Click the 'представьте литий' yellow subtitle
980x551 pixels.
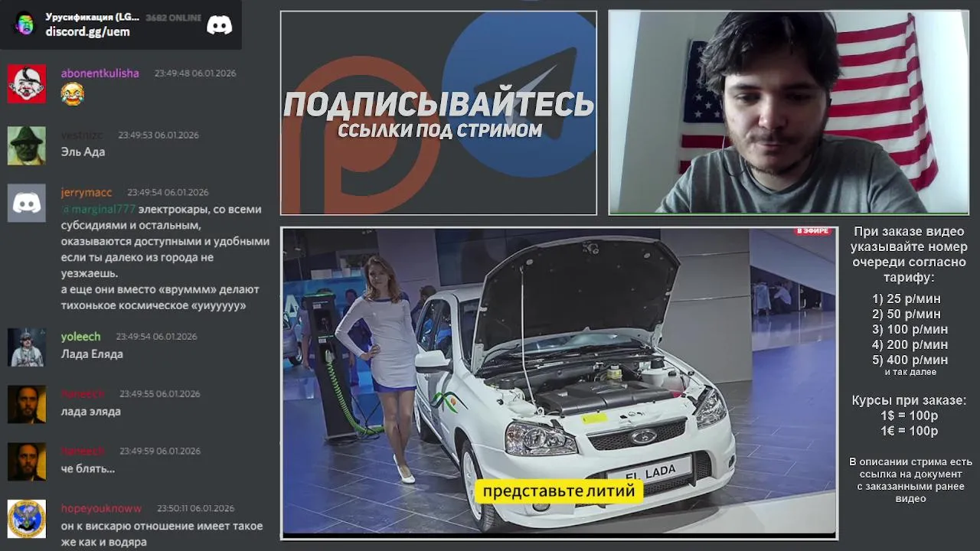tap(559, 491)
